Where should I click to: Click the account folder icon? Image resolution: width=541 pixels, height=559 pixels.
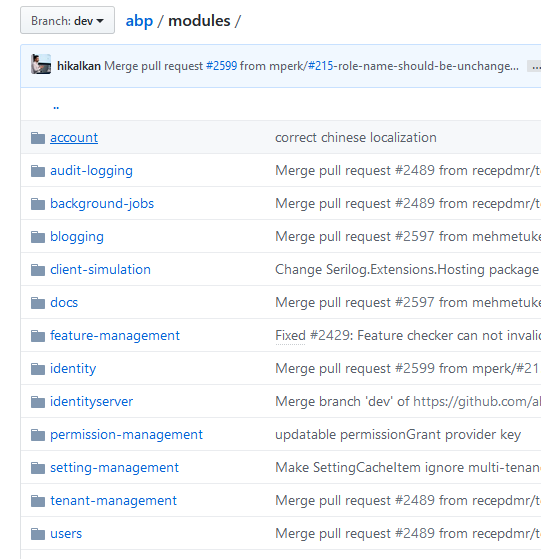tap(38, 138)
